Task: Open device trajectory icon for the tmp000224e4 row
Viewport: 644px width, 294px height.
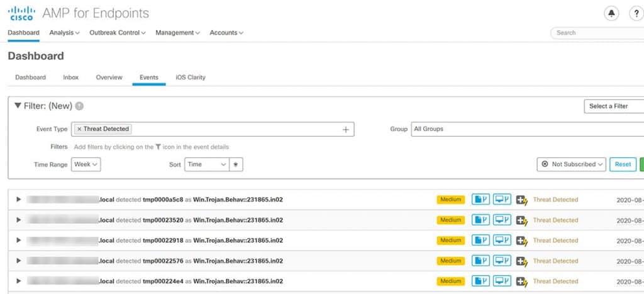Action: [x=502, y=281]
